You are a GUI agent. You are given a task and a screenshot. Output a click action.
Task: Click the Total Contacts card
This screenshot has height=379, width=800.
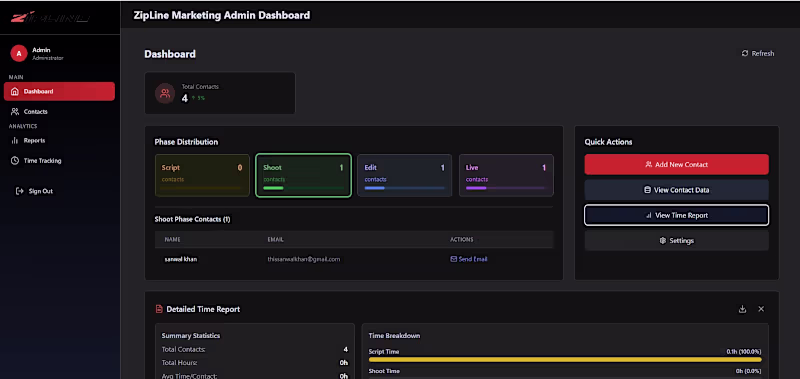tap(220, 93)
